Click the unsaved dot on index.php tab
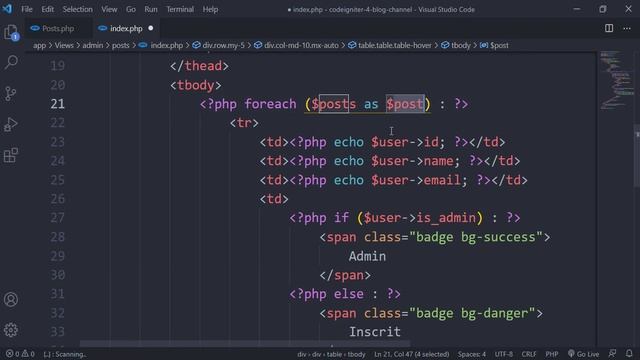 (x=151, y=28)
